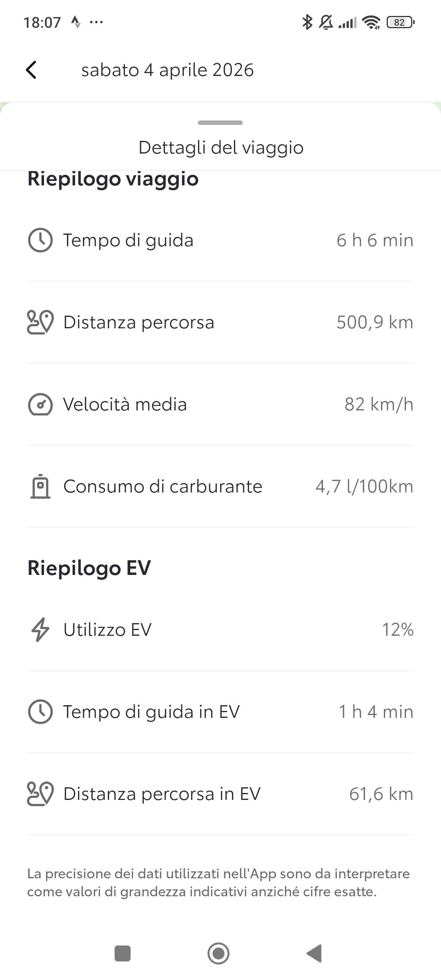
Task: Tap the battery indicator in status bar
Action: coord(400,22)
